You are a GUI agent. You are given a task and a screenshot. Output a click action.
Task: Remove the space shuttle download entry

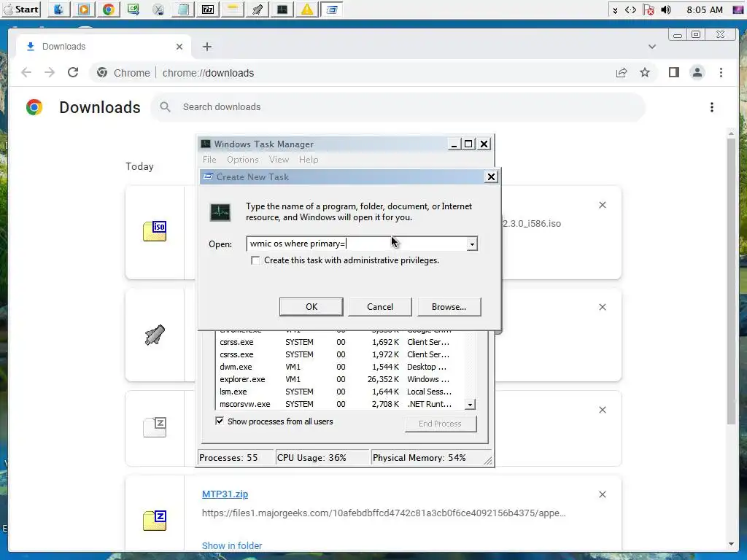pos(602,307)
